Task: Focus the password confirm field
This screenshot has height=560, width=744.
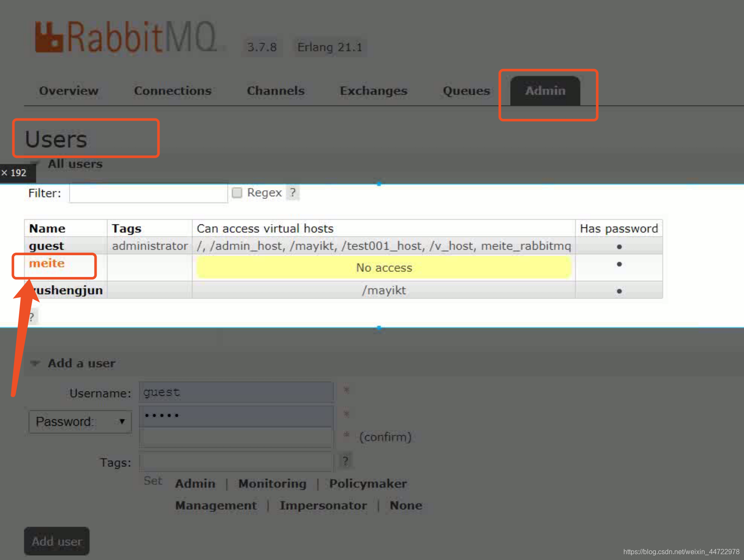Action: tap(236, 437)
